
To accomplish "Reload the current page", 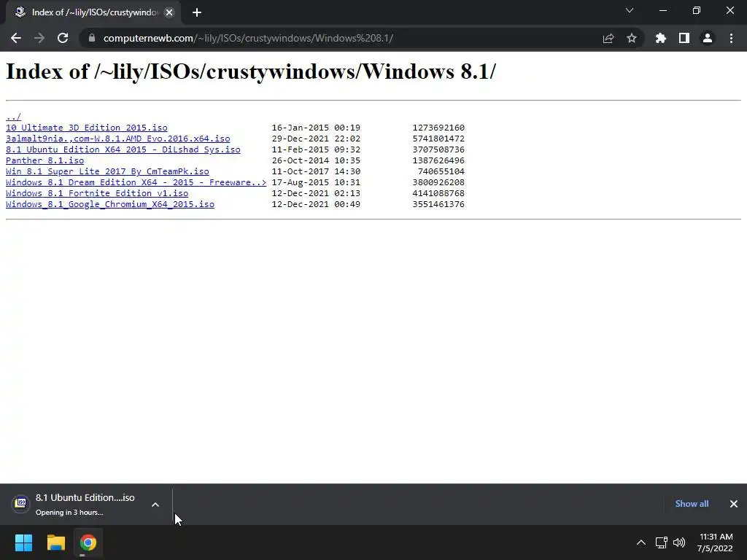I will pyautogui.click(x=63, y=38).
